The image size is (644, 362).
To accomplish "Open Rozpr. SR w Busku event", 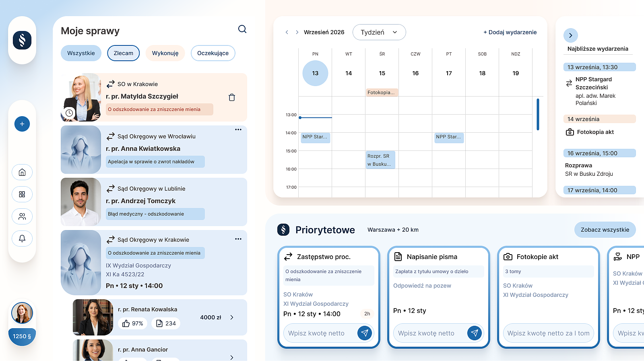I will [380, 160].
